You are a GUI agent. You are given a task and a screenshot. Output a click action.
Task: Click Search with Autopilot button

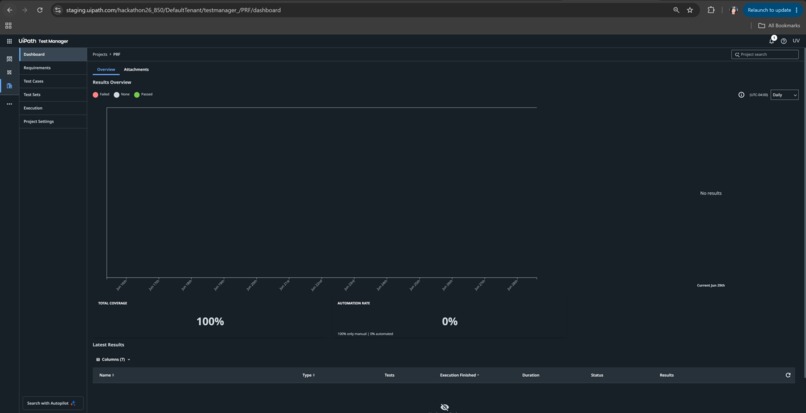coord(52,403)
